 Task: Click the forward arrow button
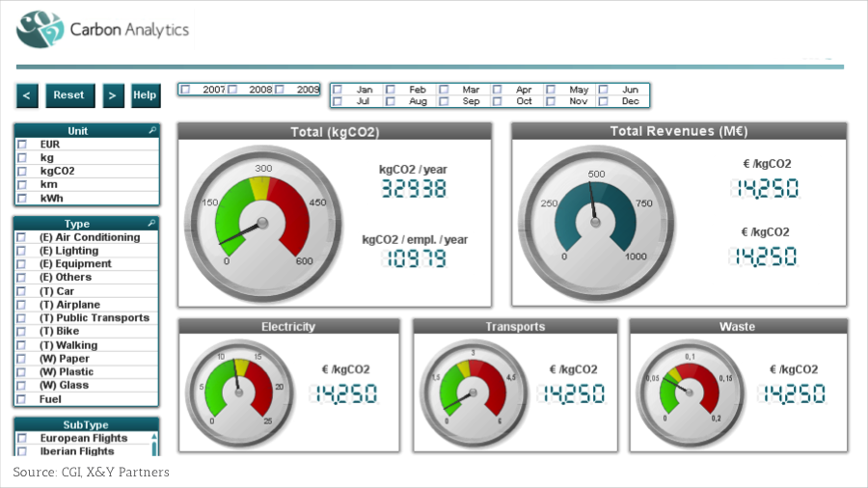(x=114, y=95)
